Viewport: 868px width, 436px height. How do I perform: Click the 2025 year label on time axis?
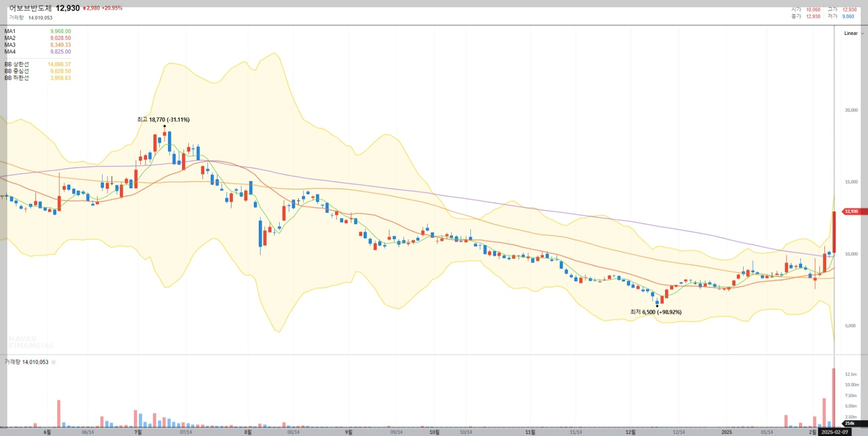pyautogui.click(x=727, y=432)
